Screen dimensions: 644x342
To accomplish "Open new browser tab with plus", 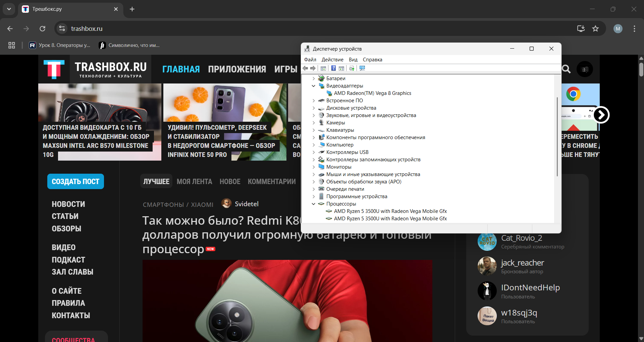I will pyautogui.click(x=132, y=9).
